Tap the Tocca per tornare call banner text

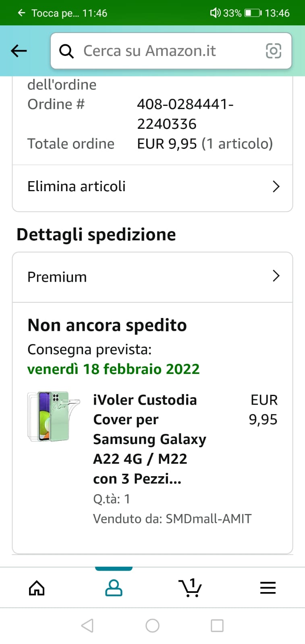coord(69,13)
